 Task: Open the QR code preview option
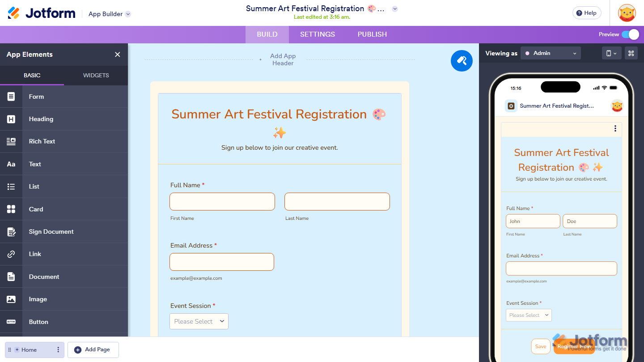tap(631, 53)
